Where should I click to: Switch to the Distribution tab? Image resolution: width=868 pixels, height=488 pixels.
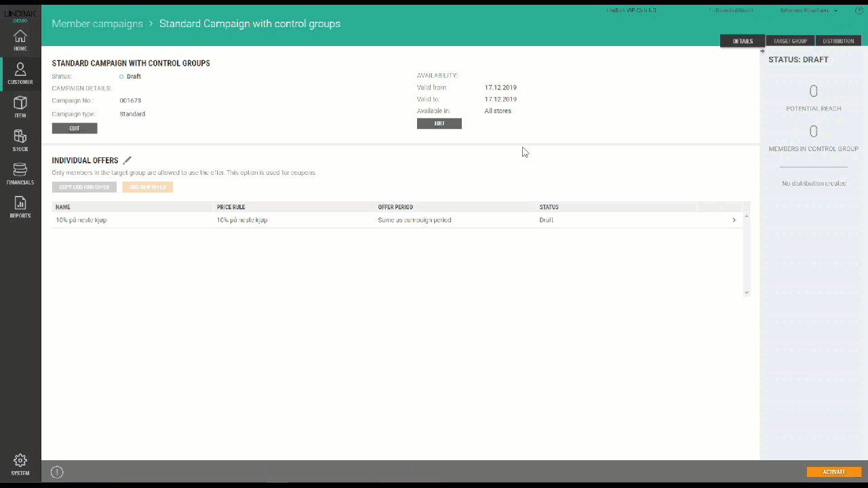point(838,41)
